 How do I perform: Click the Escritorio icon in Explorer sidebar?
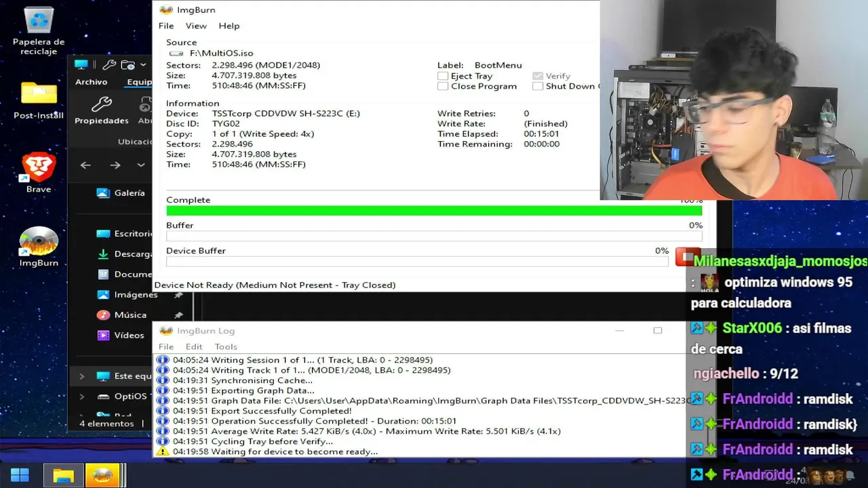pos(103,233)
